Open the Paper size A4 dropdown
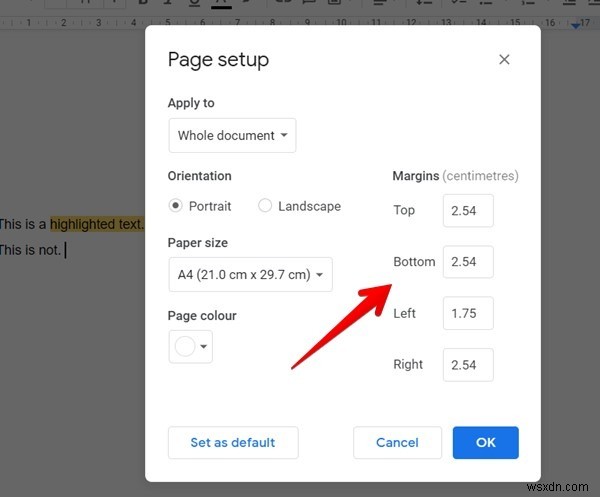The width and height of the screenshot is (600, 497). tap(251, 274)
